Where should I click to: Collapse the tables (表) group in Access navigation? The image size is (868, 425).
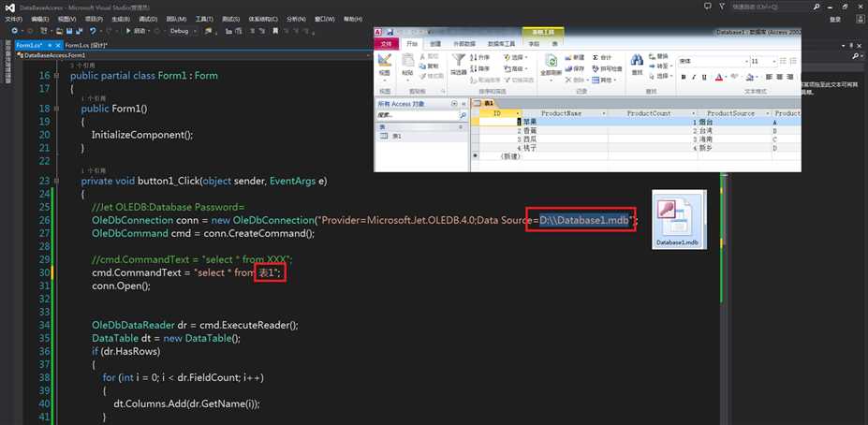461,126
